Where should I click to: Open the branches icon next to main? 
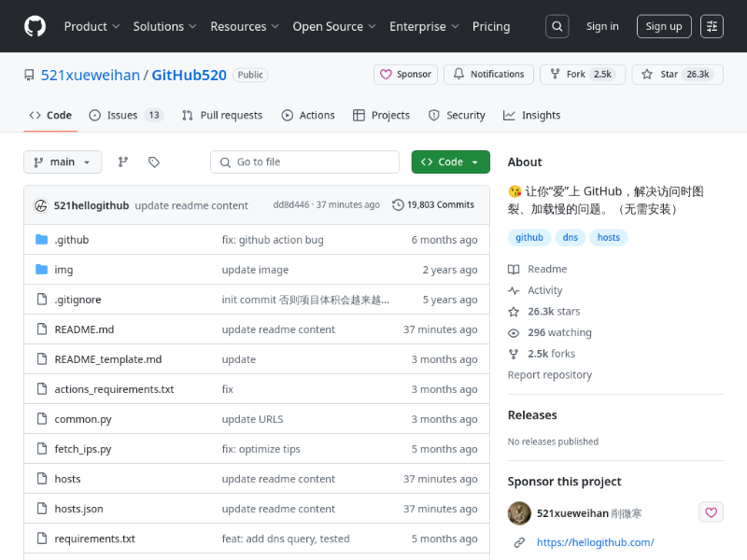(x=122, y=162)
